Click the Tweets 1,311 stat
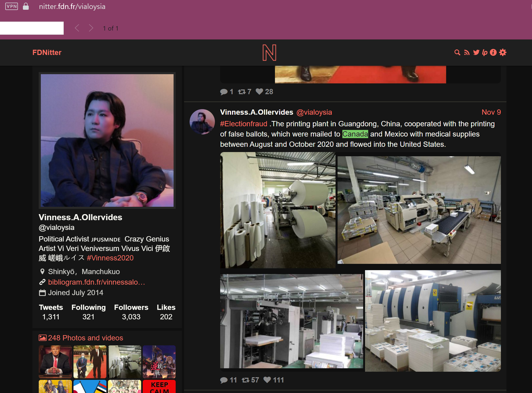This screenshot has width=532, height=393. (x=51, y=312)
